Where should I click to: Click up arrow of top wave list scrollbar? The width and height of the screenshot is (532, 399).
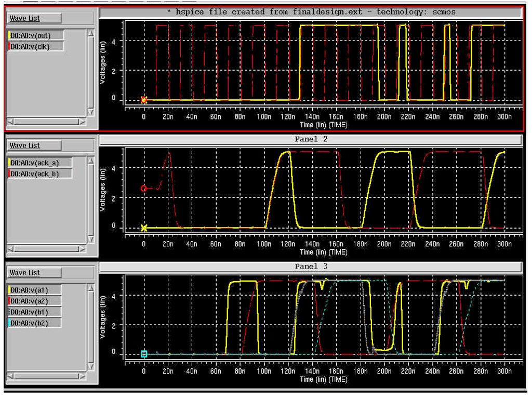90,33
